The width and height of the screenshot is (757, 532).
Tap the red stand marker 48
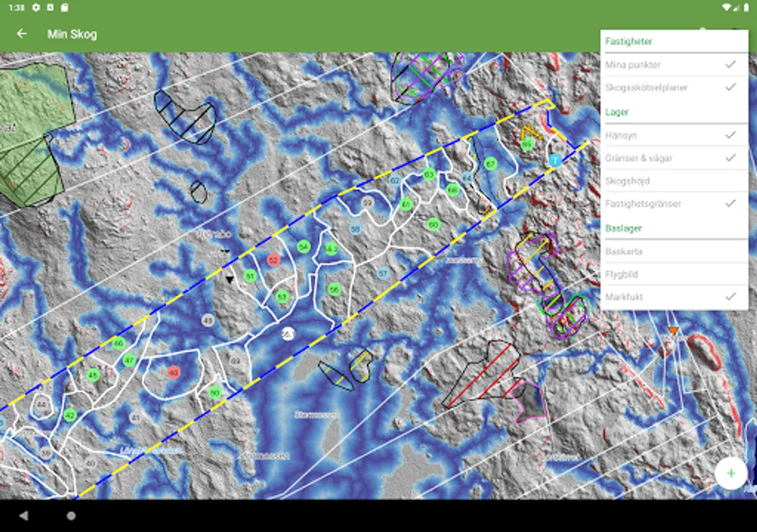pyautogui.click(x=173, y=372)
